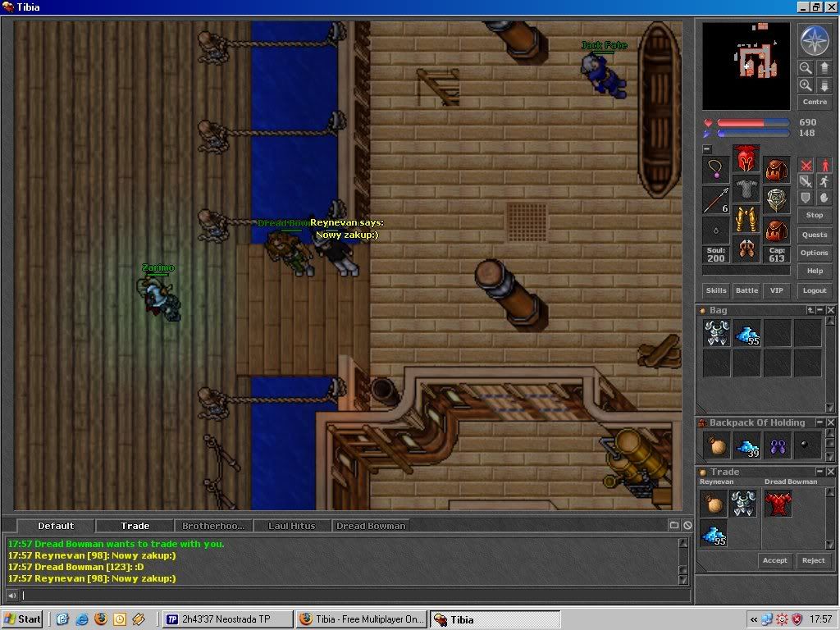Viewport: 840px width, 630px height.
Task: Minimize the Bag container window
Action: [x=820, y=310]
